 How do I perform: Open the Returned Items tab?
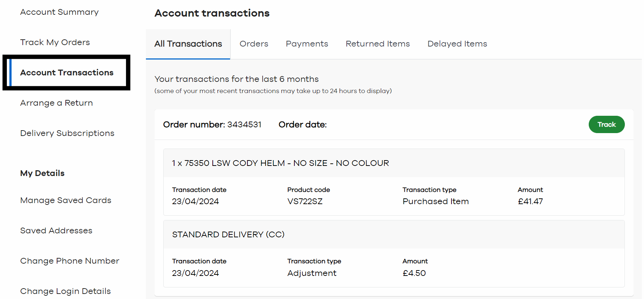pyautogui.click(x=377, y=44)
